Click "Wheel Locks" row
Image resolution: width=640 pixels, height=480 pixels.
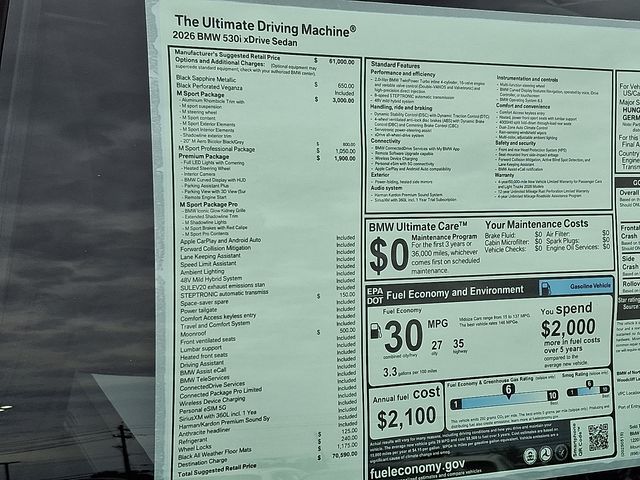(x=195, y=449)
